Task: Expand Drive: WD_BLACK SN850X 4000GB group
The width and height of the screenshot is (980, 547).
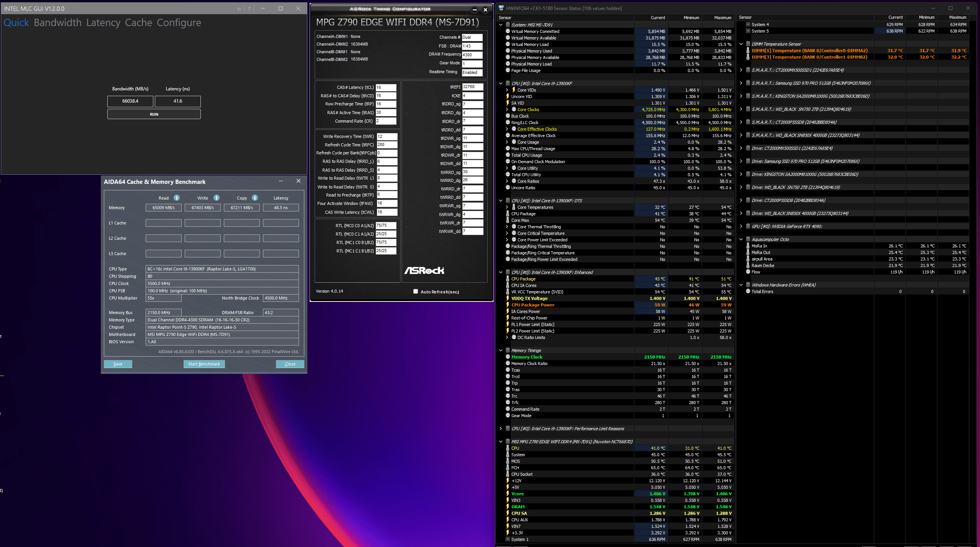Action: point(741,213)
